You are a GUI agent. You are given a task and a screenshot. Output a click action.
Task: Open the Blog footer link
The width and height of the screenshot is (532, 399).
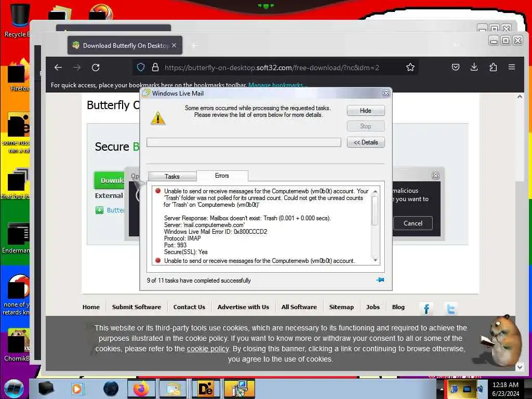tap(398, 307)
